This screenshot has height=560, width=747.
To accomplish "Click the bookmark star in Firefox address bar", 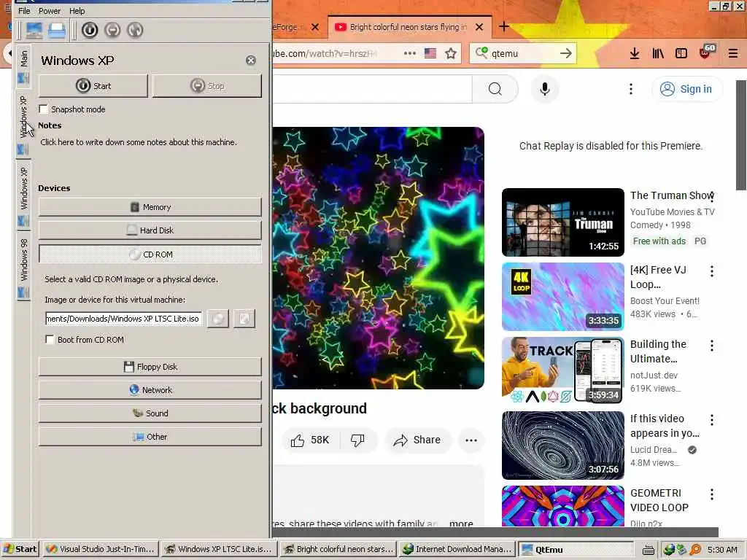I will [451, 53].
